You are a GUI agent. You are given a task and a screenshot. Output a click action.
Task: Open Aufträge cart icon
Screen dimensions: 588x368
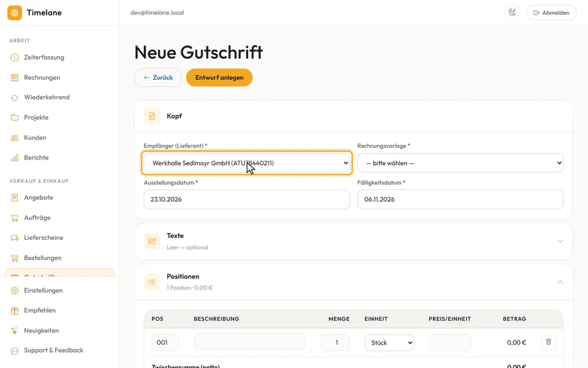tap(15, 218)
